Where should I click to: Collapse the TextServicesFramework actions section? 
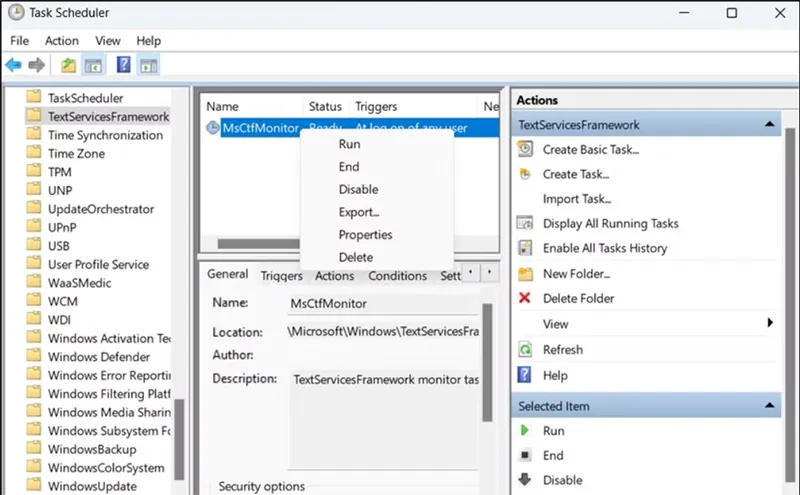point(769,125)
